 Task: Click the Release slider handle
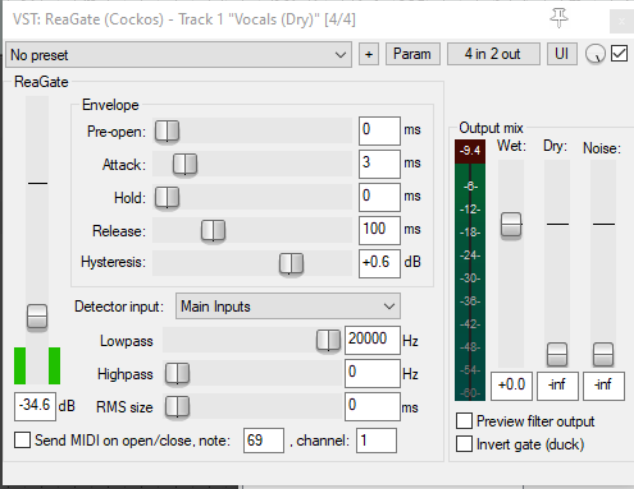tap(213, 231)
